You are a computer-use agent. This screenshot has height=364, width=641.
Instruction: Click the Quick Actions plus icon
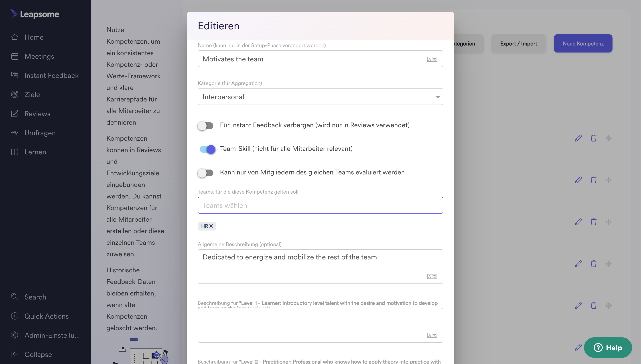pyautogui.click(x=14, y=316)
